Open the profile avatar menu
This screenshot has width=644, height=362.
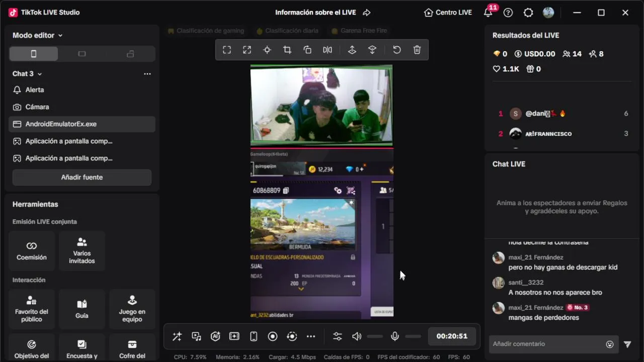[548, 13]
